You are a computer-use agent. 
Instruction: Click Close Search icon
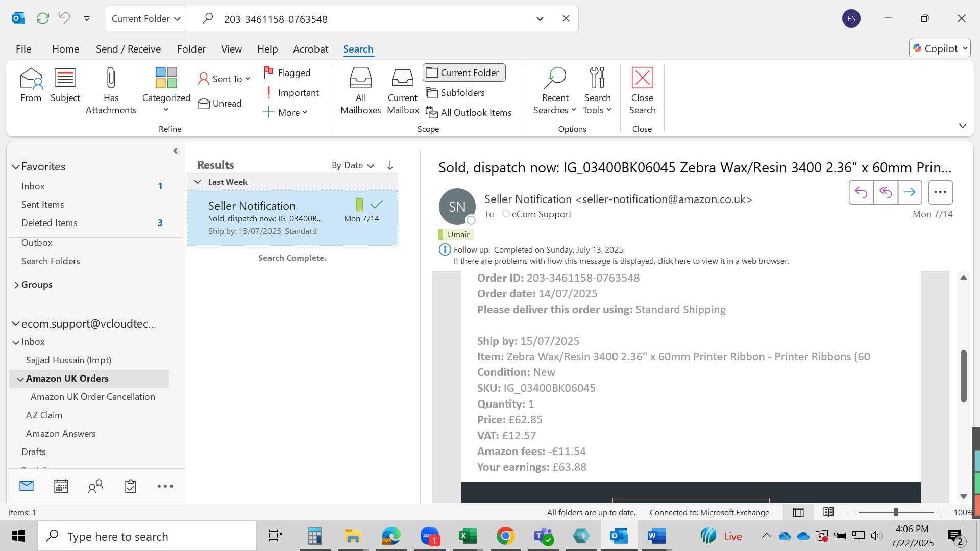point(642,91)
